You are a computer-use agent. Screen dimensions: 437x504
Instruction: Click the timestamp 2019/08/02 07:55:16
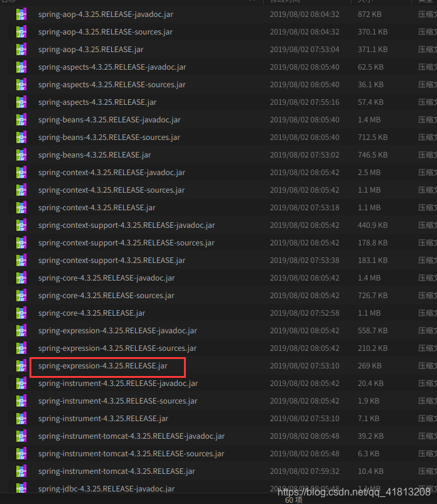pyautogui.click(x=305, y=102)
